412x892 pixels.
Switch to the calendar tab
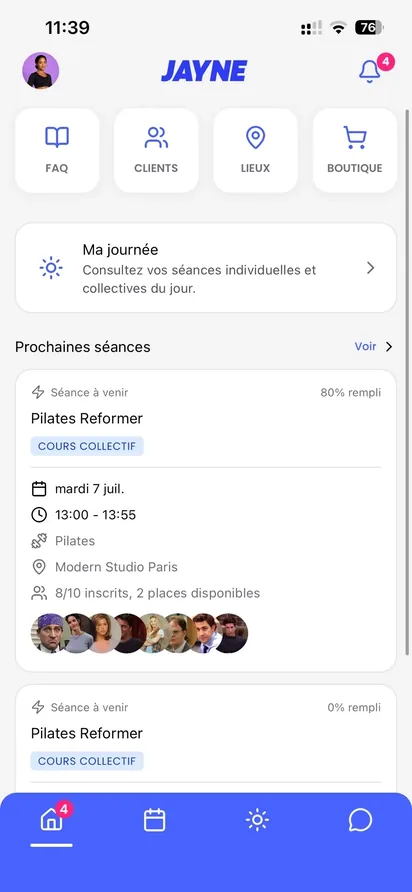click(154, 820)
